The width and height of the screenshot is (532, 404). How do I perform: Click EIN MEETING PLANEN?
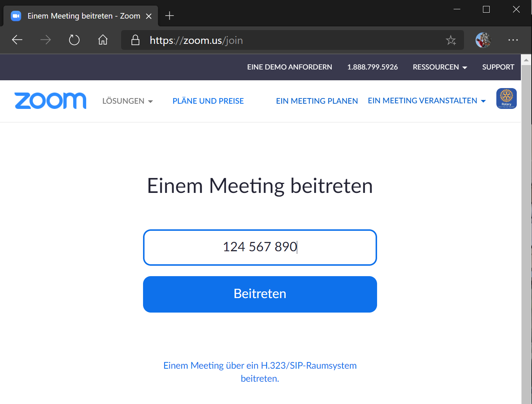[317, 101]
